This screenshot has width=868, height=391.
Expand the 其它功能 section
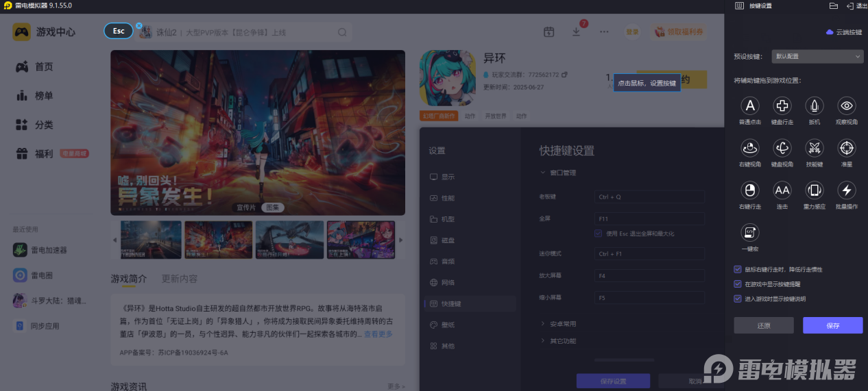click(558, 341)
